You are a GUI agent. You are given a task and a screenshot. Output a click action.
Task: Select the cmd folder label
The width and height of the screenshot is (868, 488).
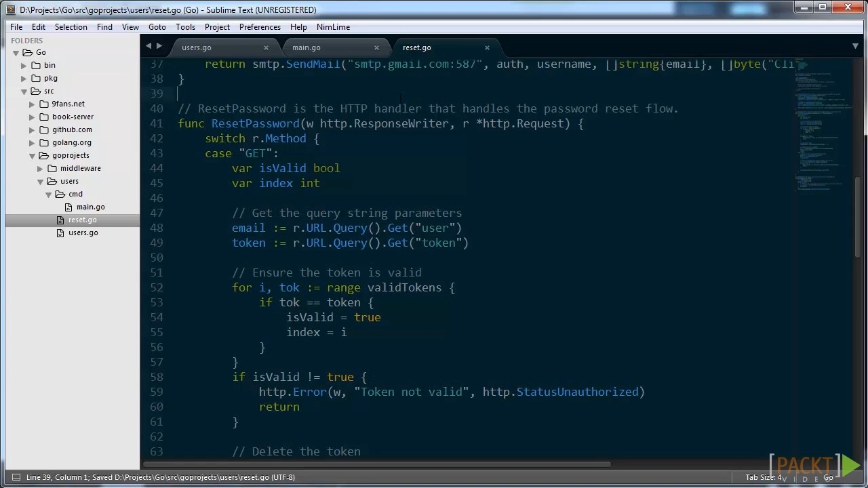point(75,194)
